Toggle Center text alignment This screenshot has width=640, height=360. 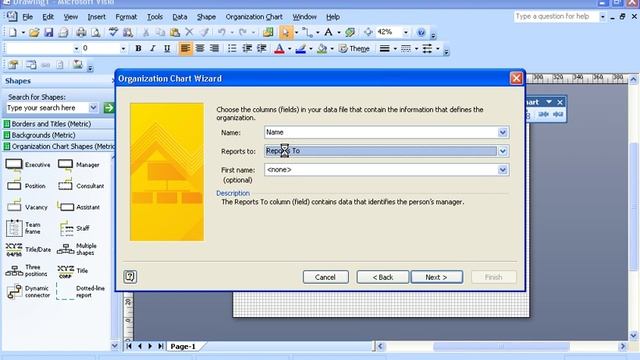(x=200, y=49)
